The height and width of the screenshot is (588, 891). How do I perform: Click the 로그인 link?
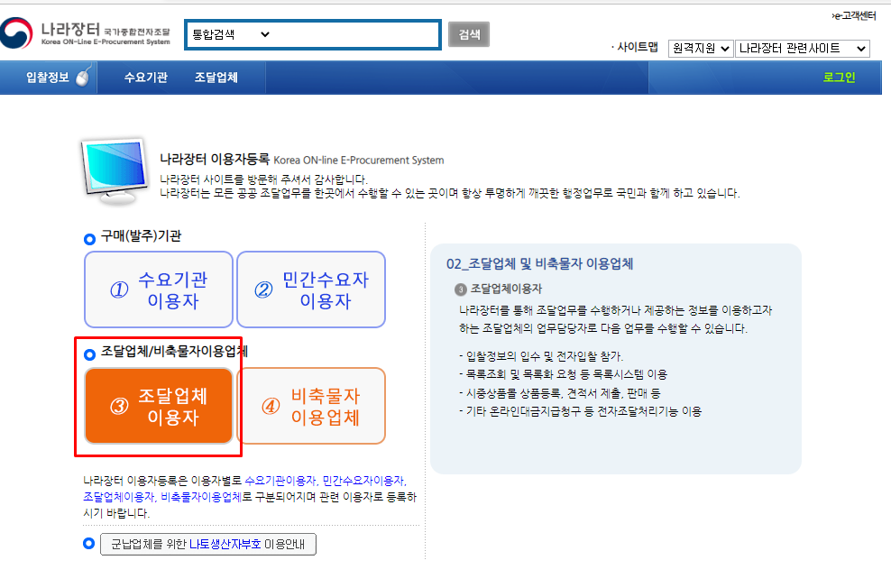pyautogui.click(x=839, y=78)
